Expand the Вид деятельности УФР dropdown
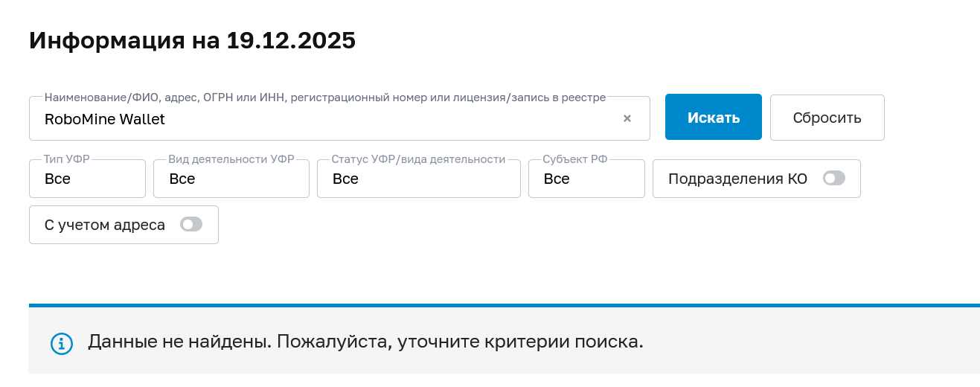Image resolution: width=980 pixels, height=387 pixels. (x=231, y=179)
